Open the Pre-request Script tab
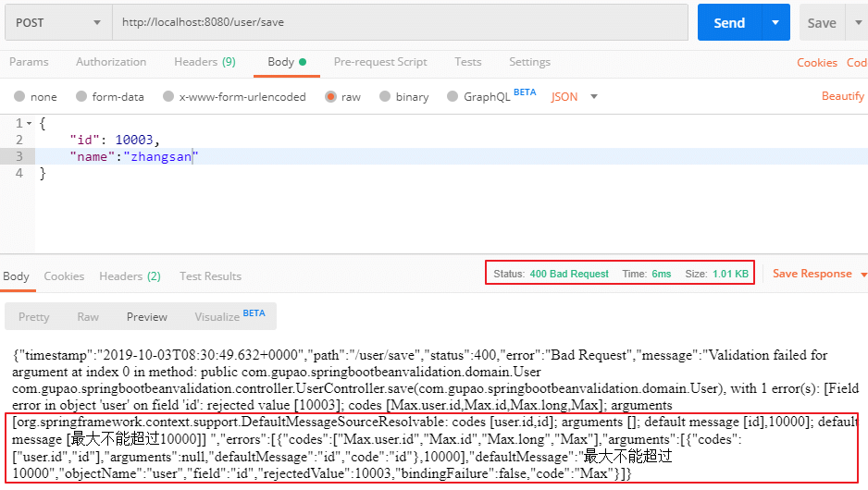The image size is (868, 490). pyautogui.click(x=380, y=62)
